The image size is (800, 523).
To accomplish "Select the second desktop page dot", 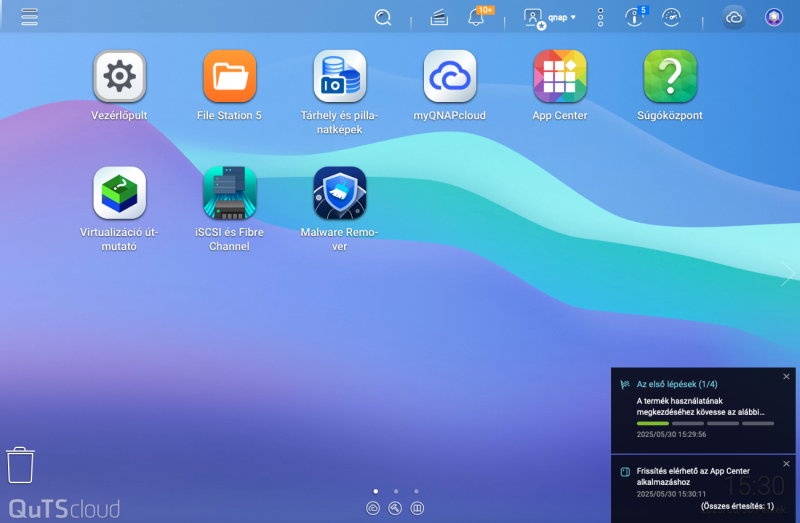I will click(396, 491).
